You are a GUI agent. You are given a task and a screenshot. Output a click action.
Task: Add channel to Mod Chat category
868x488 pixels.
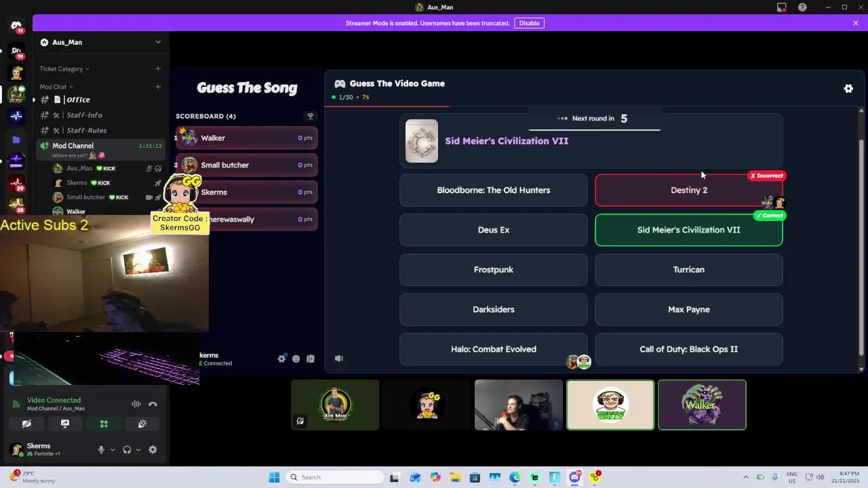point(158,87)
